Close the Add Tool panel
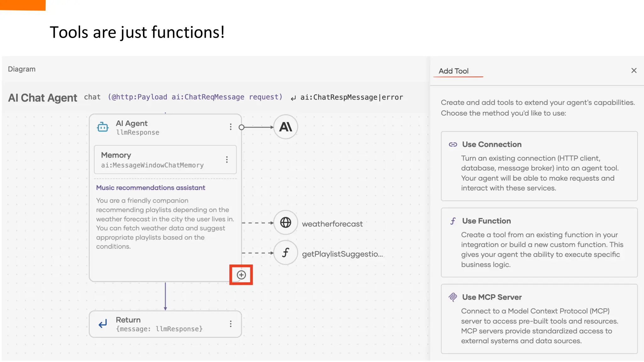 (634, 70)
